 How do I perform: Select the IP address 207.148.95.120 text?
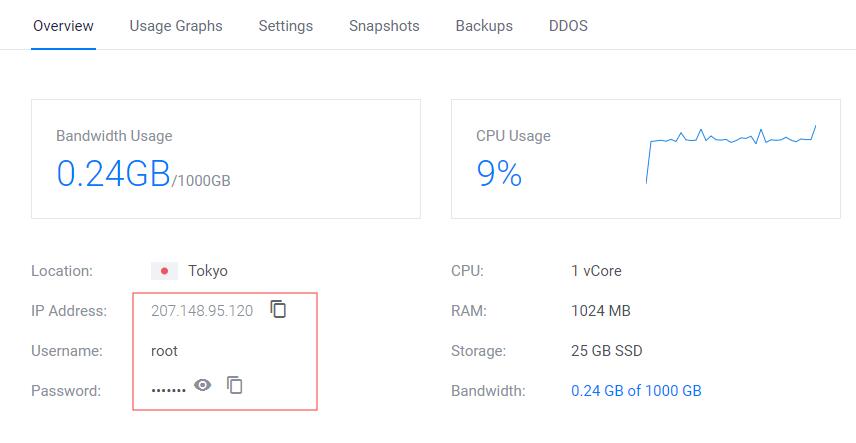coord(202,311)
